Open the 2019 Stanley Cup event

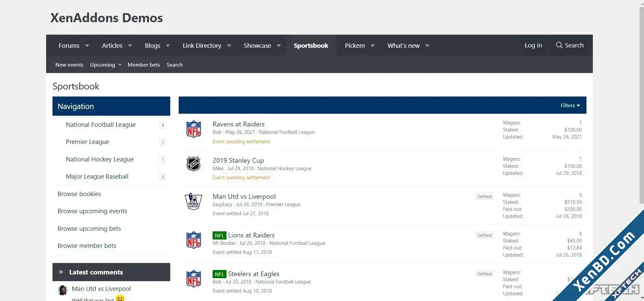238,160
